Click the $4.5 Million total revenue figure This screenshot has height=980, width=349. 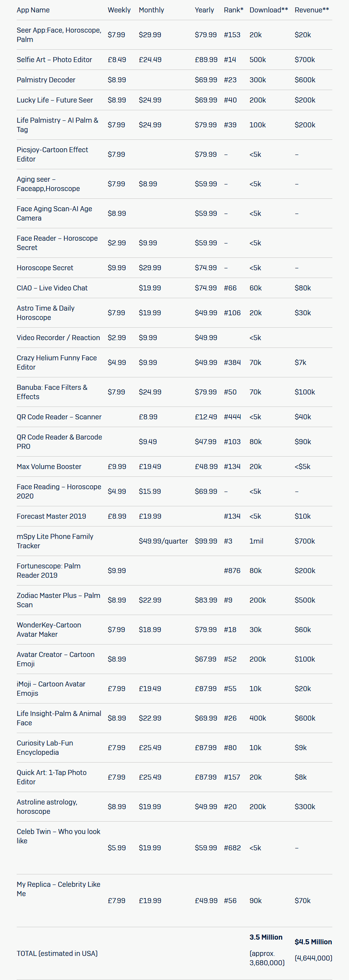313,942
